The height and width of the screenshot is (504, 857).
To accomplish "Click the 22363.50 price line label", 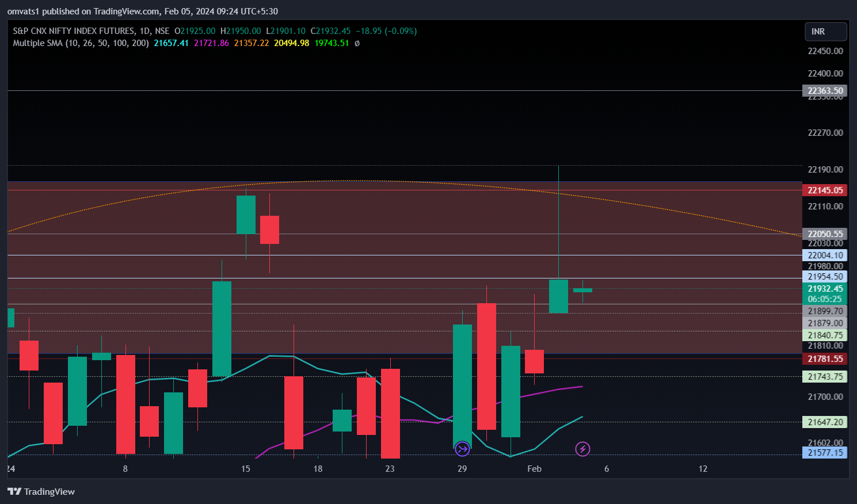I will (x=825, y=91).
